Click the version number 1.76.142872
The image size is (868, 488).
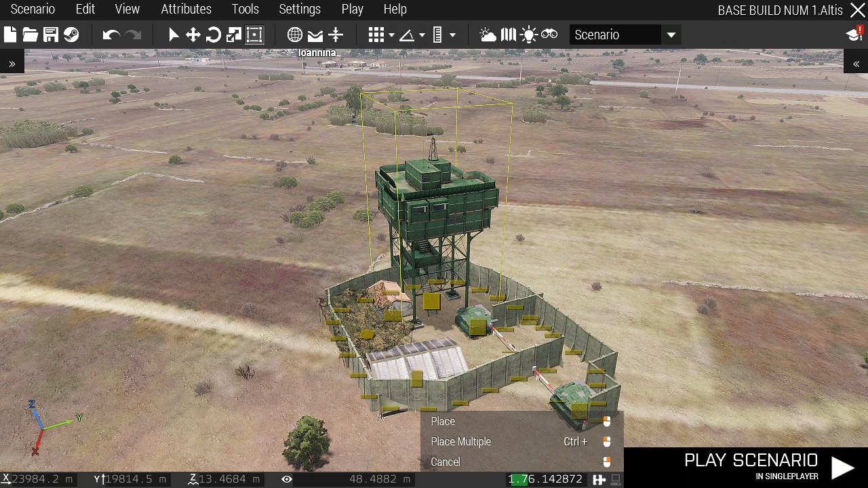coord(545,479)
